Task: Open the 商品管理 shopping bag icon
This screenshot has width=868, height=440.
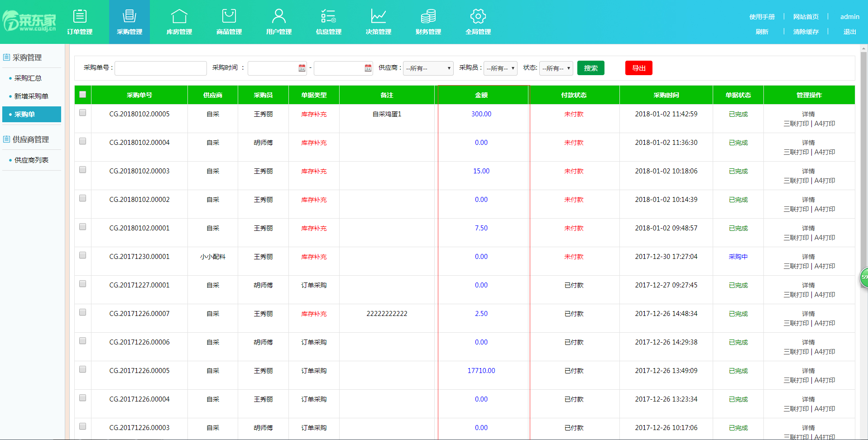Action: [229, 16]
